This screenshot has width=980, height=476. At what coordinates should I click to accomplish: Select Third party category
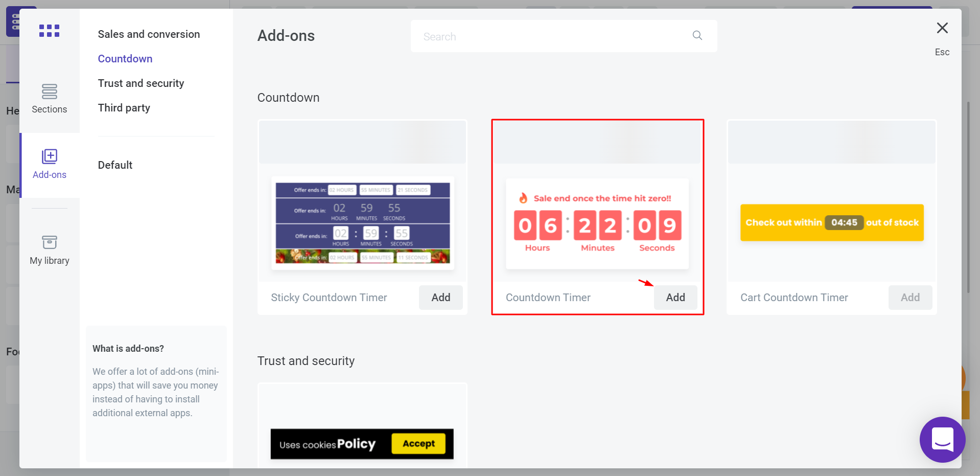(x=124, y=108)
